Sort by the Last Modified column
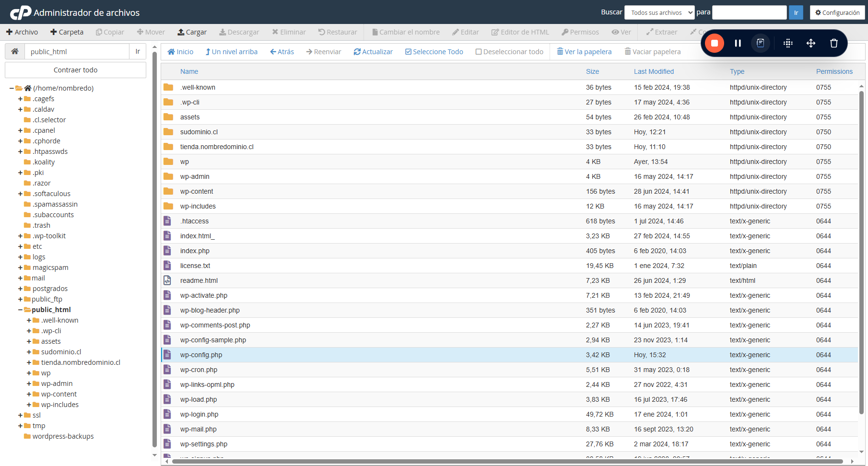Screen dimensions: 868x466 point(654,71)
